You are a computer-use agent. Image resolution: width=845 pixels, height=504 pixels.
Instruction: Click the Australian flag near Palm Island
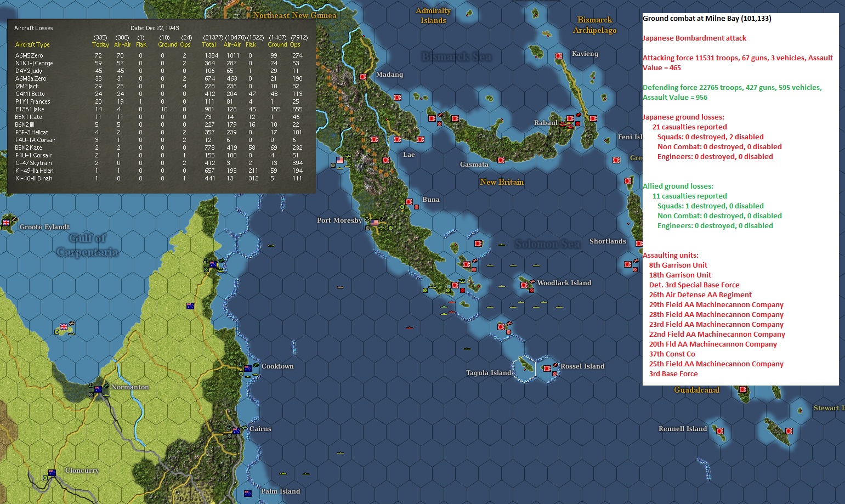248,493
